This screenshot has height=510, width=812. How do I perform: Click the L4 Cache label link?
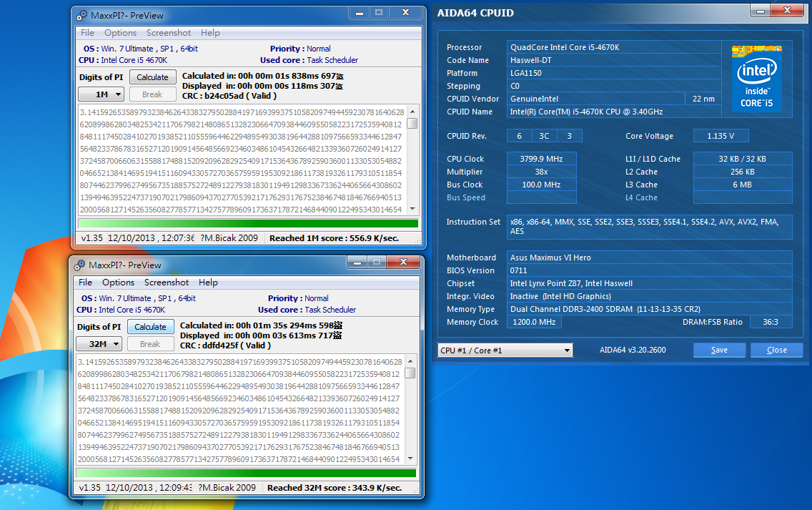click(x=641, y=197)
